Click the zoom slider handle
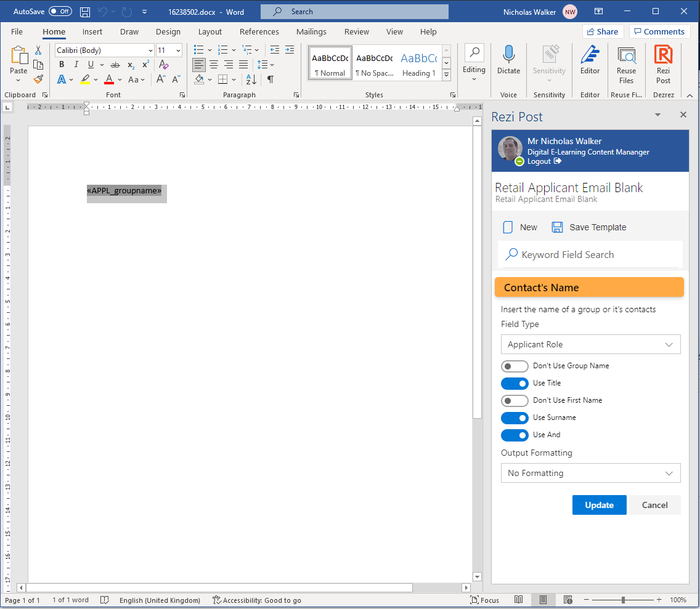 click(x=623, y=600)
